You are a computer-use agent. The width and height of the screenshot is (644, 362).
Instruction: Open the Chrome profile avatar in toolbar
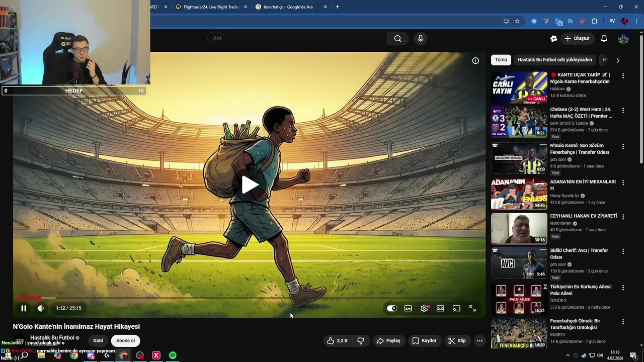(x=624, y=21)
